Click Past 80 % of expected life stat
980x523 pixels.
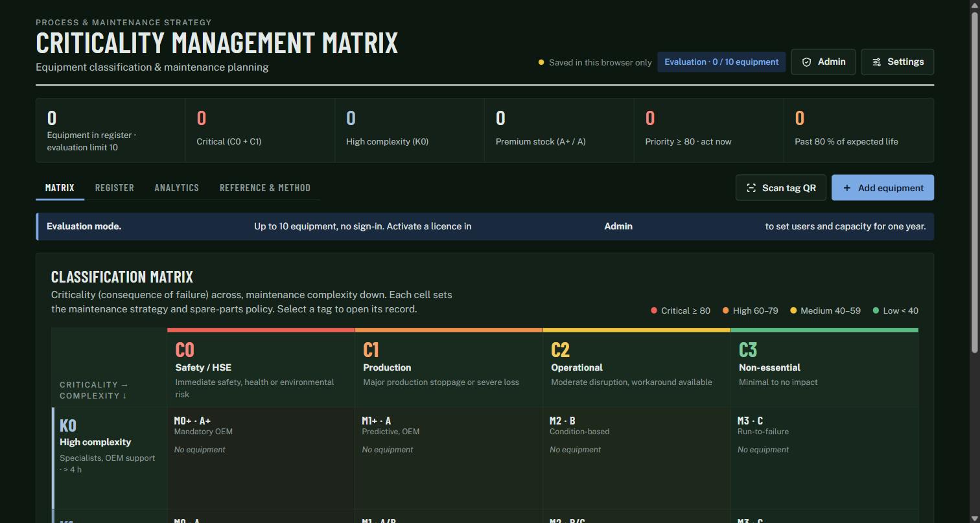(x=859, y=130)
